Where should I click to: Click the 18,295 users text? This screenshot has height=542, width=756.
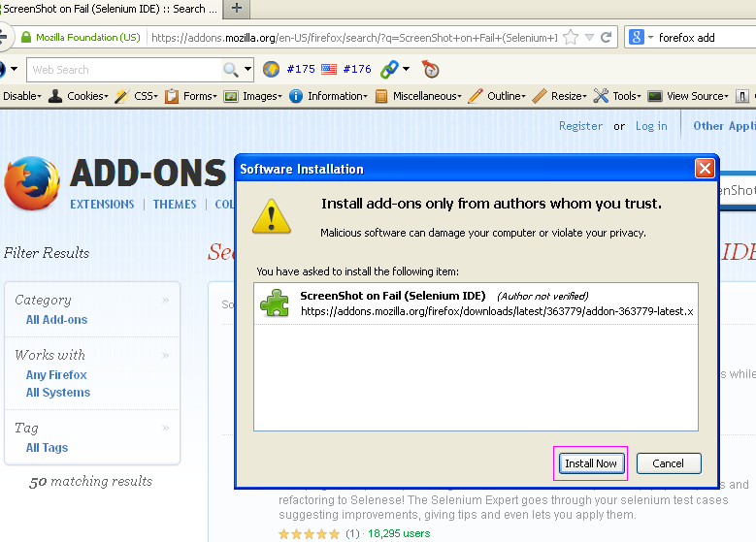(x=399, y=534)
